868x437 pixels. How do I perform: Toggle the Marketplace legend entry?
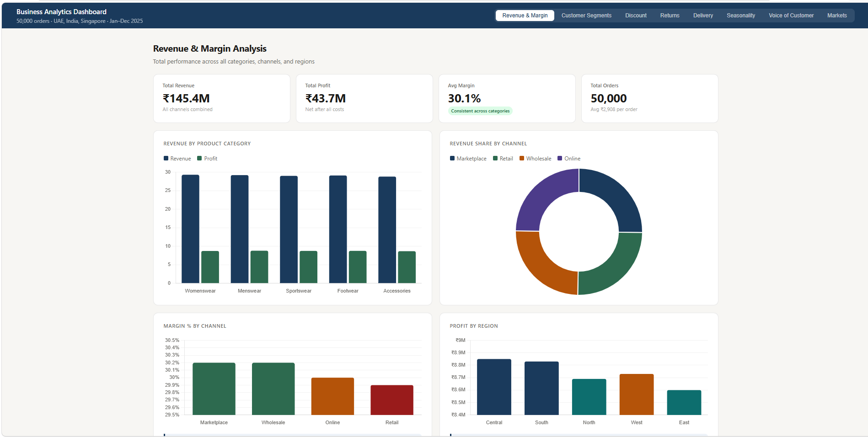[x=468, y=159]
